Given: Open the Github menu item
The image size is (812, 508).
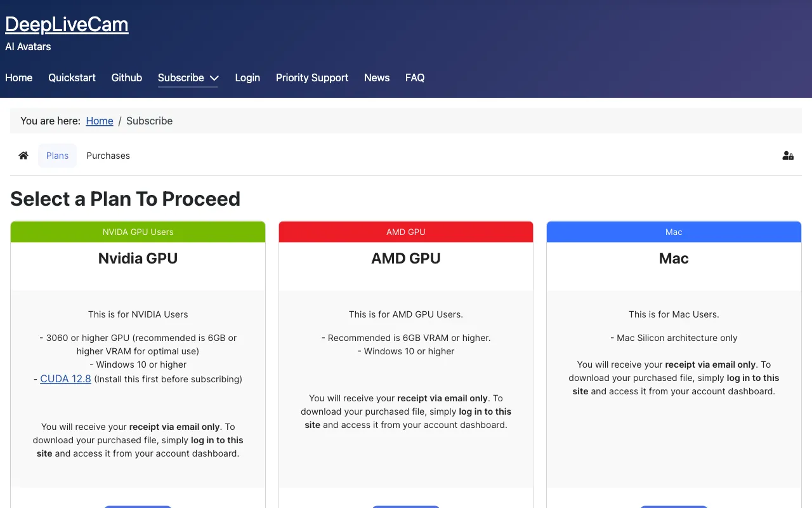Looking at the screenshot, I should [127, 77].
